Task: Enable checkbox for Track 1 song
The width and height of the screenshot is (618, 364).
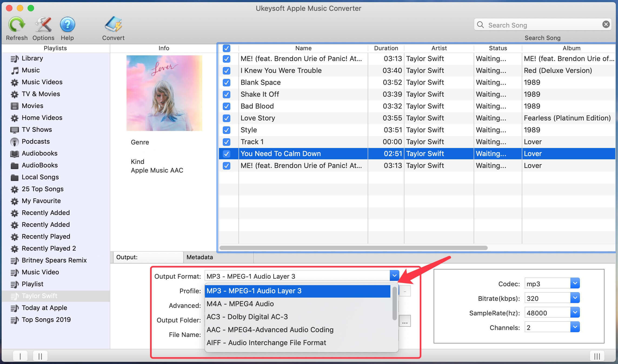Action: (x=227, y=142)
